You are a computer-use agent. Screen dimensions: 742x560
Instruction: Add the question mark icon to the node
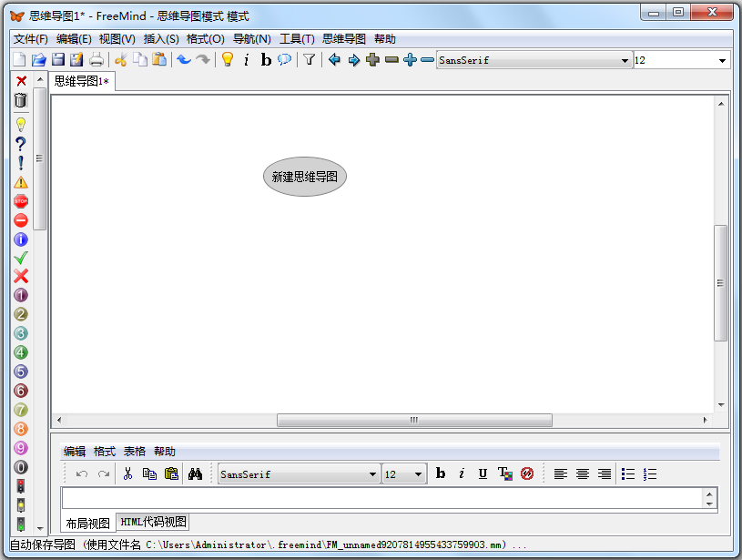tap(21, 144)
